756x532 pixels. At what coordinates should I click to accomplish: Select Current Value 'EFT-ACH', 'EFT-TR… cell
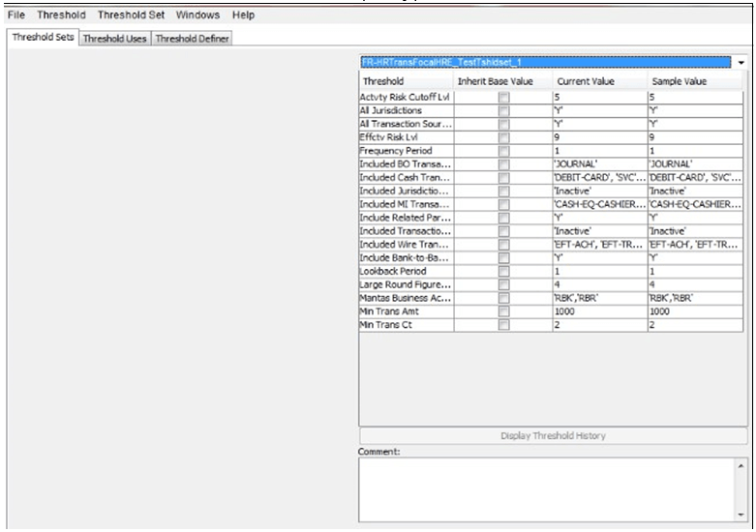tap(600, 245)
